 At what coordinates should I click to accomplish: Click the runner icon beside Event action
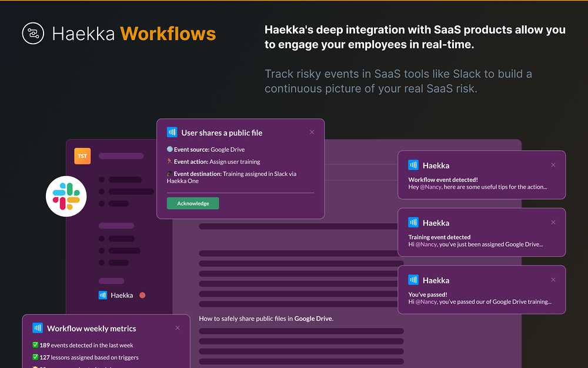point(169,161)
